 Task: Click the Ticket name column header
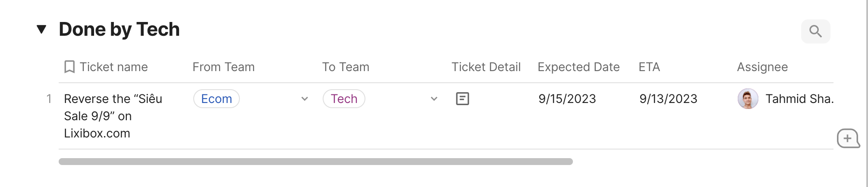coord(113,67)
